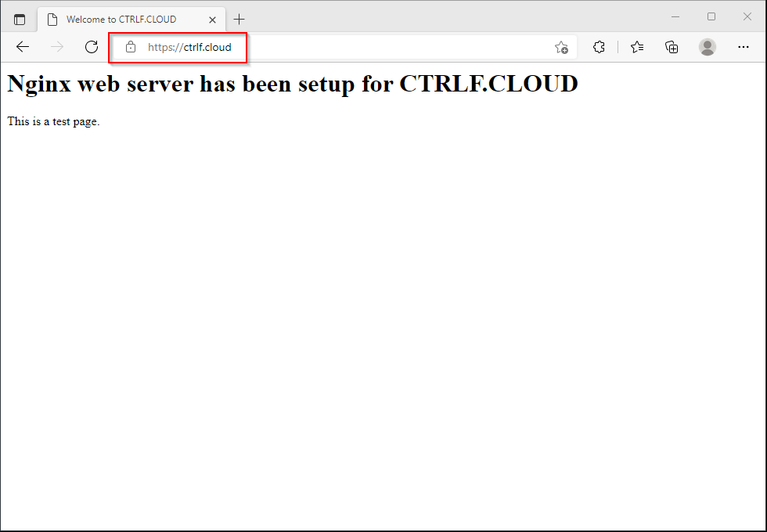This screenshot has width=767, height=532.
Task: View site information via lock icon
Action: coord(131,47)
